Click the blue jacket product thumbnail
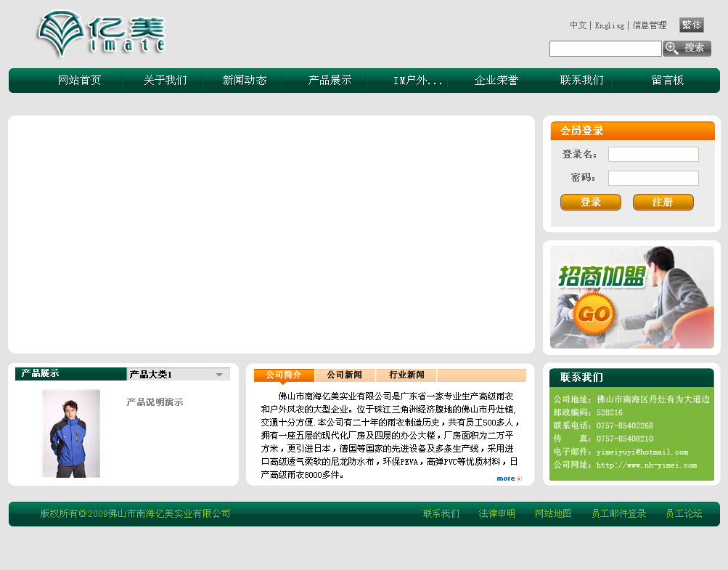The image size is (728, 570). point(70,433)
